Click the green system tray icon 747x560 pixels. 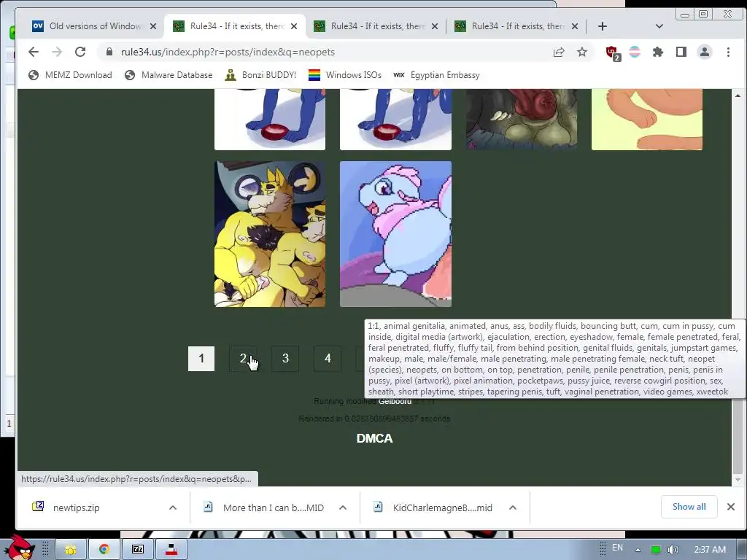656,550
